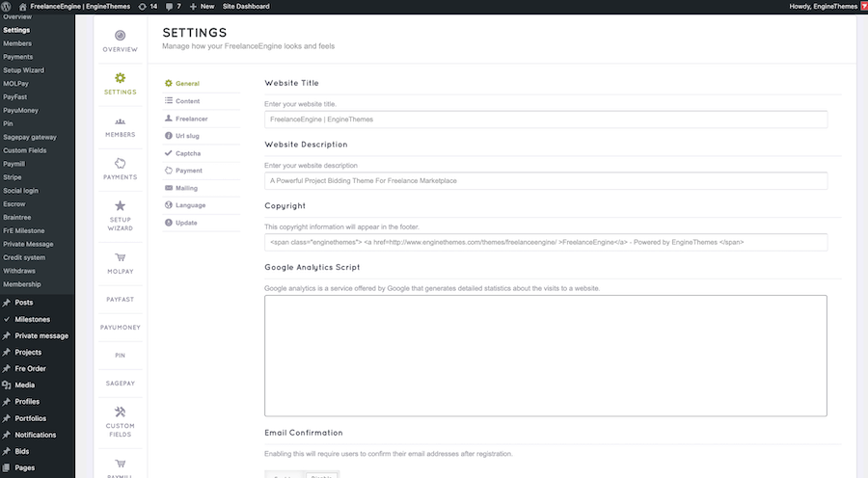Open comments bubble showing 7
868x478 pixels.
(x=174, y=7)
